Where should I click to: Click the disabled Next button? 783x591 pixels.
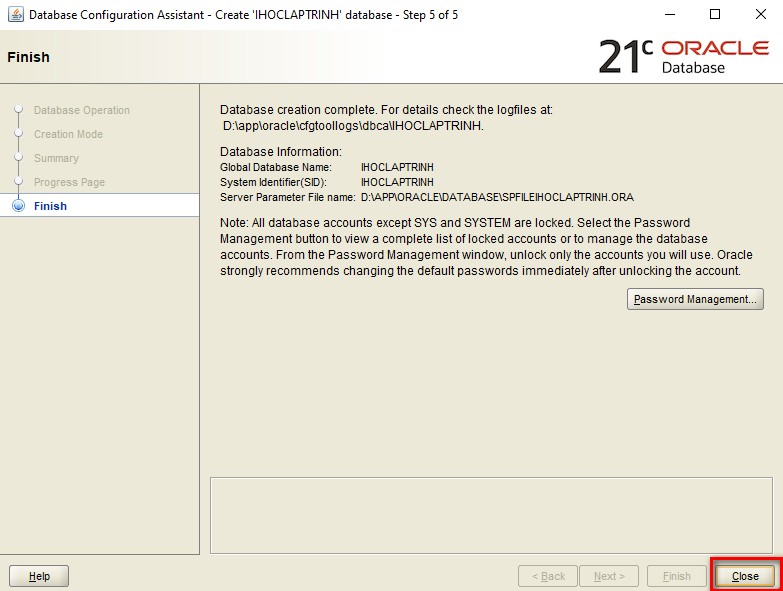coord(609,576)
